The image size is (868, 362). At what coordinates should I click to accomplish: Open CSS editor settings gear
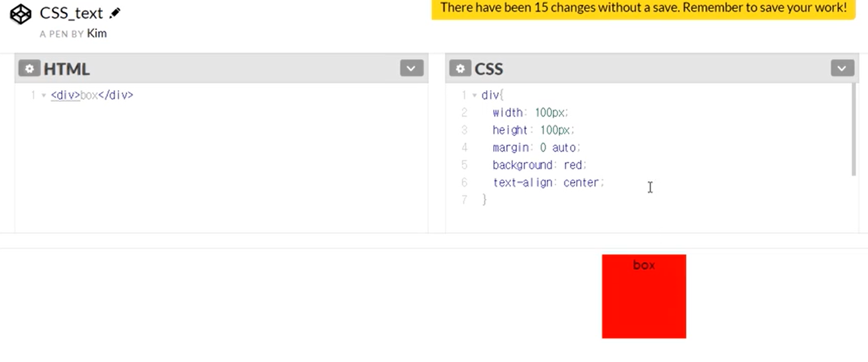pyautogui.click(x=460, y=68)
